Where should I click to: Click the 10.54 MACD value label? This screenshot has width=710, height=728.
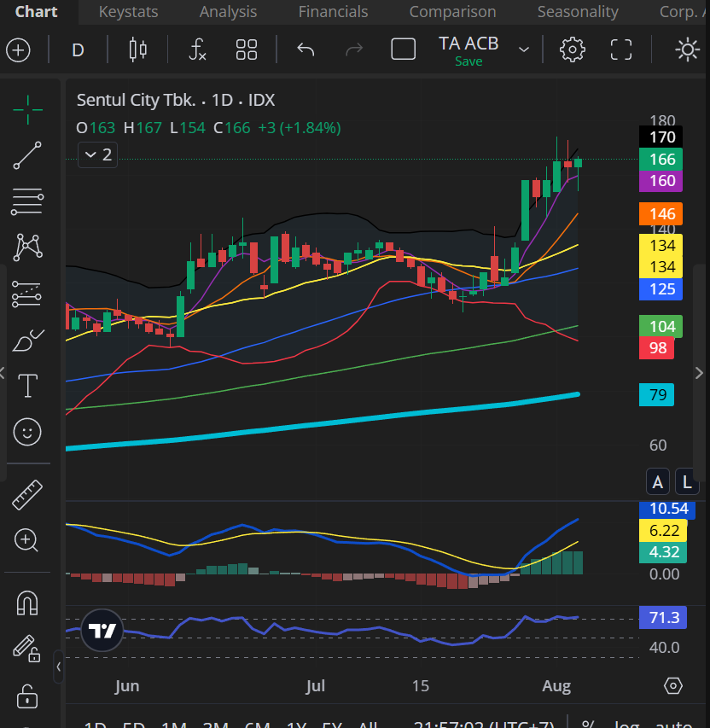pyautogui.click(x=667, y=509)
